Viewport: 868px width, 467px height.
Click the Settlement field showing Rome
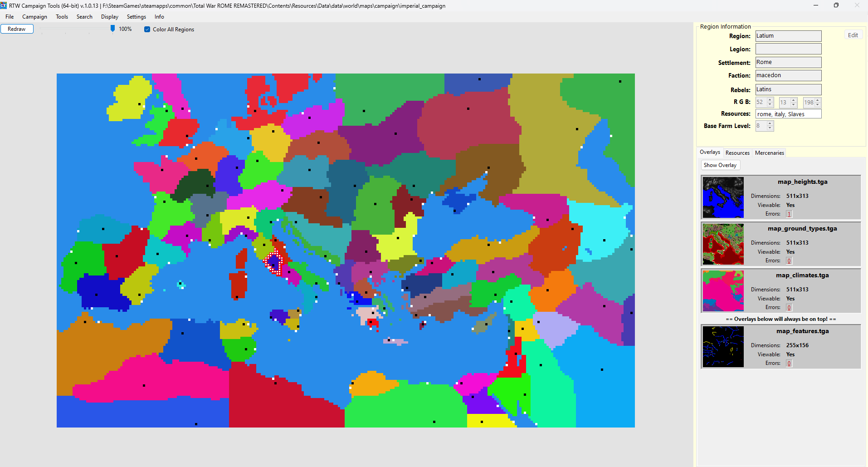tap(788, 62)
